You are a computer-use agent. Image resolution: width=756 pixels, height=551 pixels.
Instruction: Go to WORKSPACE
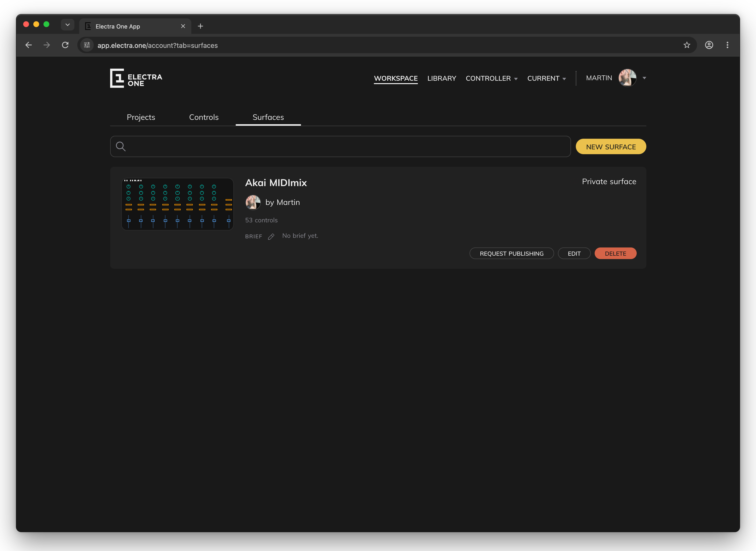(x=396, y=78)
